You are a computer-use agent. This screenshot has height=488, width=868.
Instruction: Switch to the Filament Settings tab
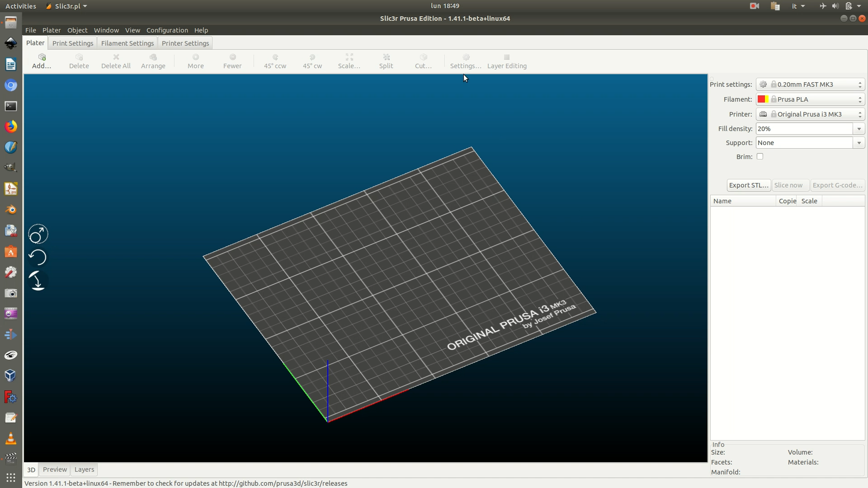pyautogui.click(x=127, y=43)
